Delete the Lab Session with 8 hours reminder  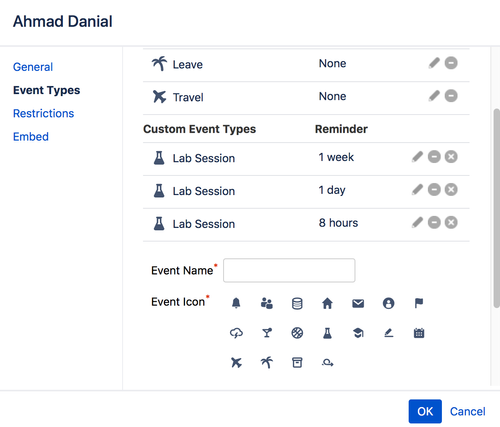click(x=451, y=222)
